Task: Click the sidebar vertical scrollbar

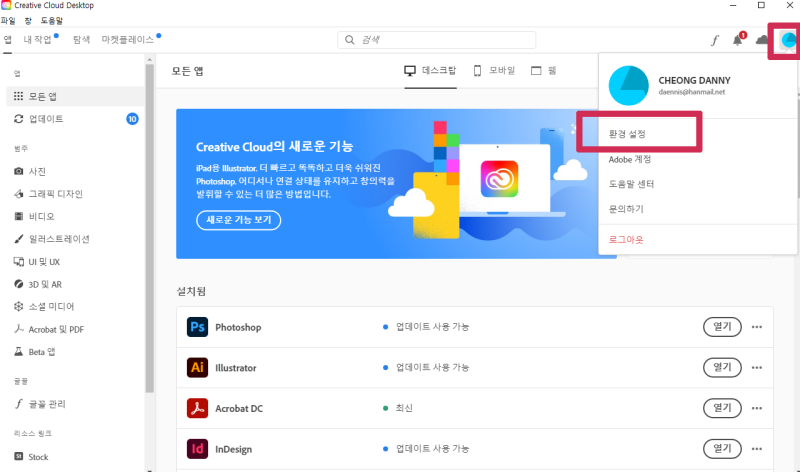Action: pos(149,227)
